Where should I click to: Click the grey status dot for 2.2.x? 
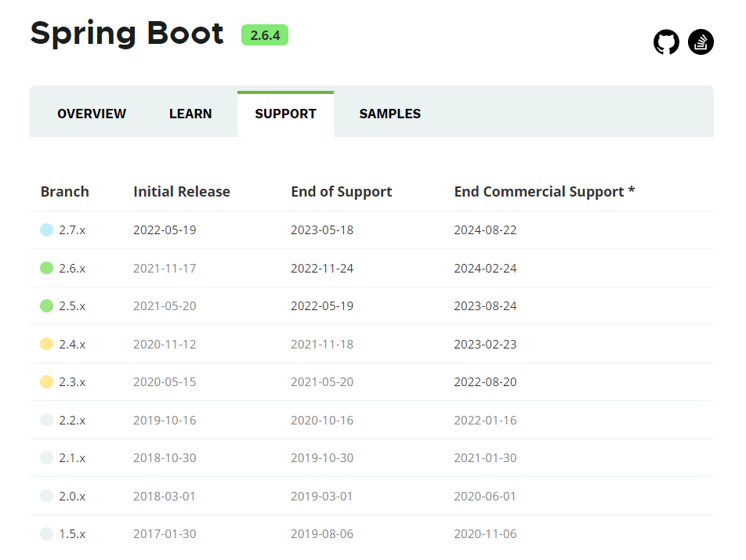47,420
